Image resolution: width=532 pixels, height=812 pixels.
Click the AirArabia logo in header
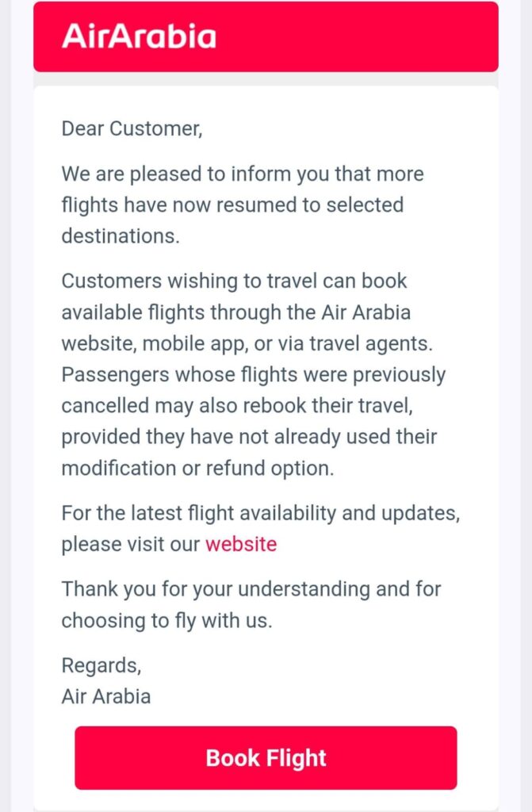click(139, 36)
